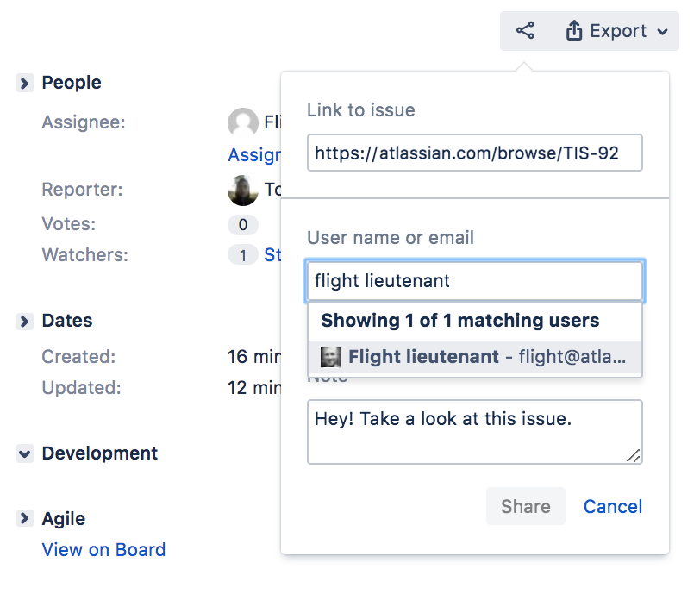Click the 'User name or email' label
This screenshot has width=700, height=594.
[391, 238]
